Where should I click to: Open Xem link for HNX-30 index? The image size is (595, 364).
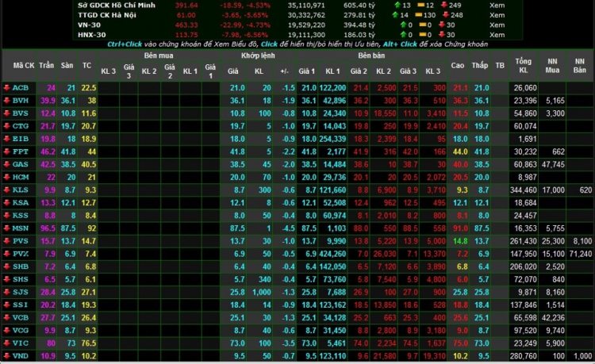coord(497,35)
